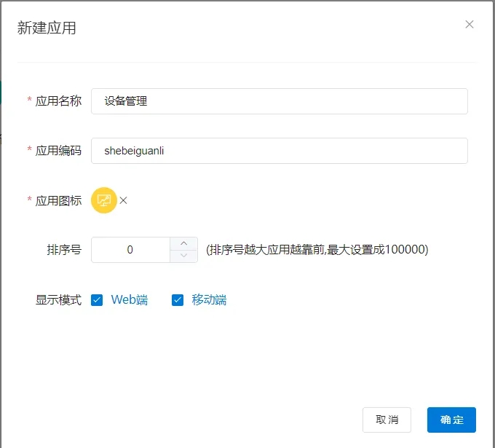Click the 移动端 label text
495x448 pixels.
point(209,300)
